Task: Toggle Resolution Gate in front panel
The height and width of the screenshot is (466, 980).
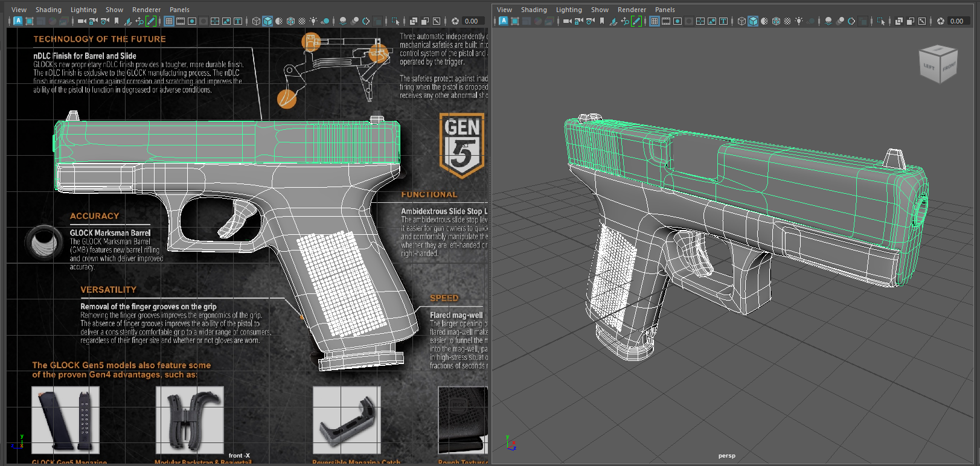Action: coord(192,21)
